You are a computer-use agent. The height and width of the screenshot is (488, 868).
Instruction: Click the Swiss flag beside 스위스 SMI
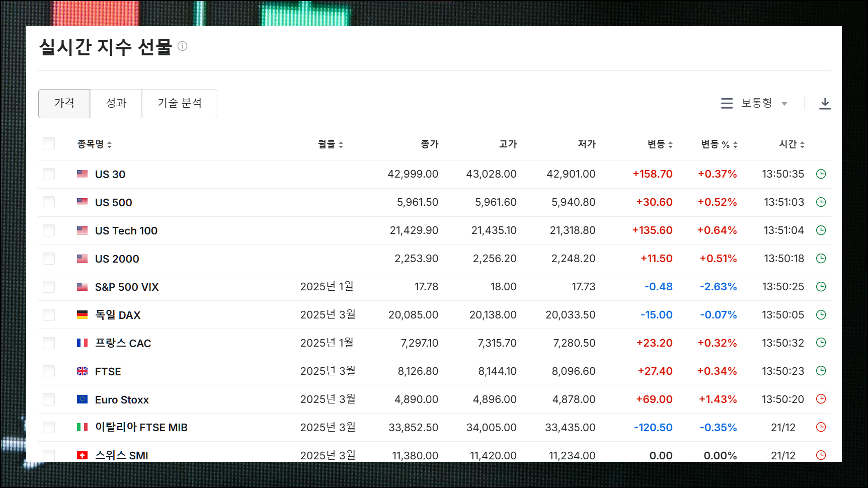coord(82,455)
